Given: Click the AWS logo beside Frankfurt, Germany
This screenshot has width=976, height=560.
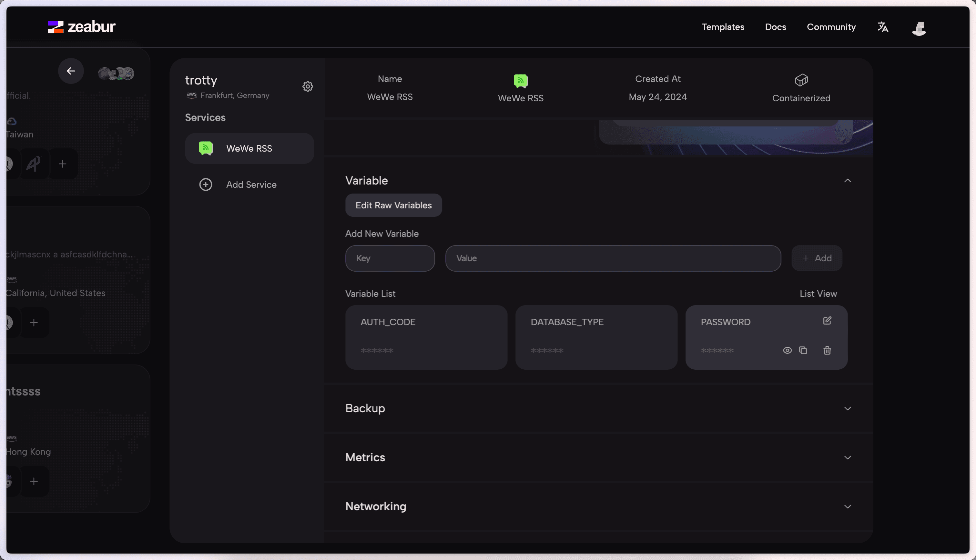Looking at the screenshot, I should pos(192,95).
